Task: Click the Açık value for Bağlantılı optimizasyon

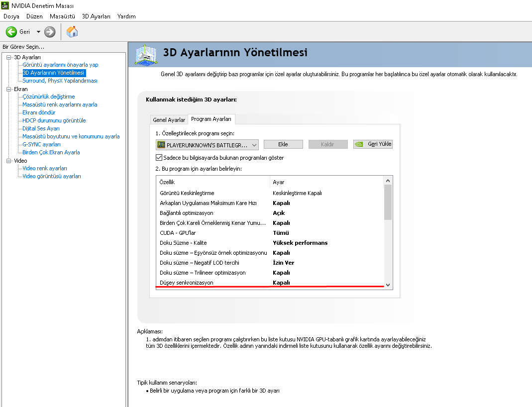Action: click(279, 213)
